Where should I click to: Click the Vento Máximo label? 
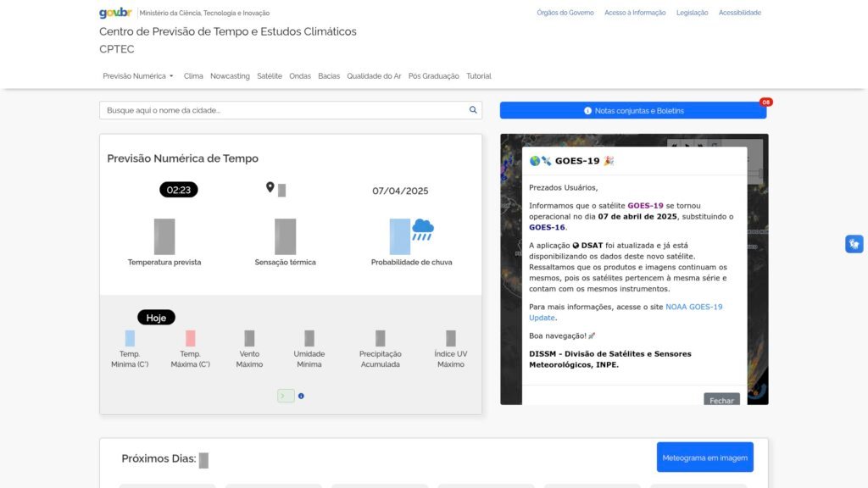click(x=250, y=359)
